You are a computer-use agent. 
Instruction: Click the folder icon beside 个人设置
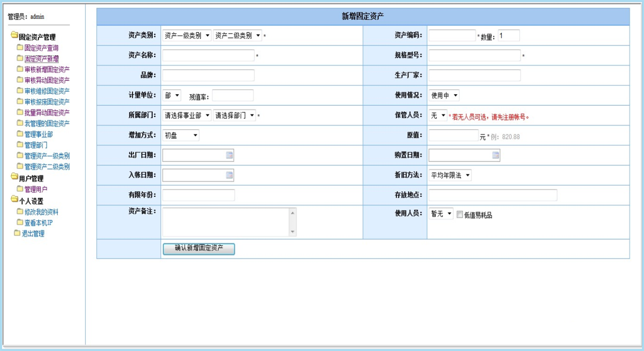[x=14, y=200]
